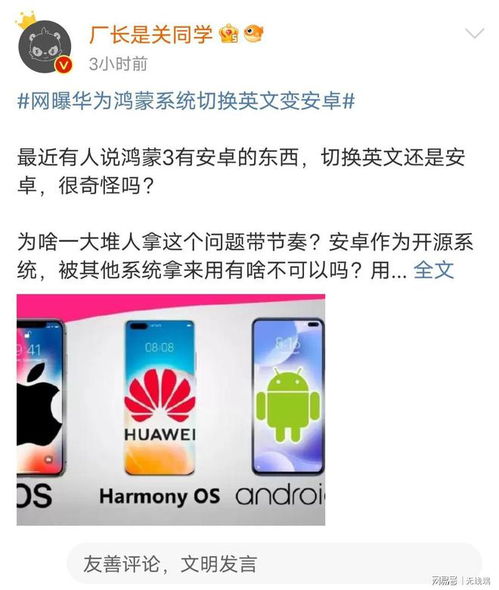The image size is (499, 590).
Task: Tap the Huawei phone showing 08:08
Action: point(160,397)
